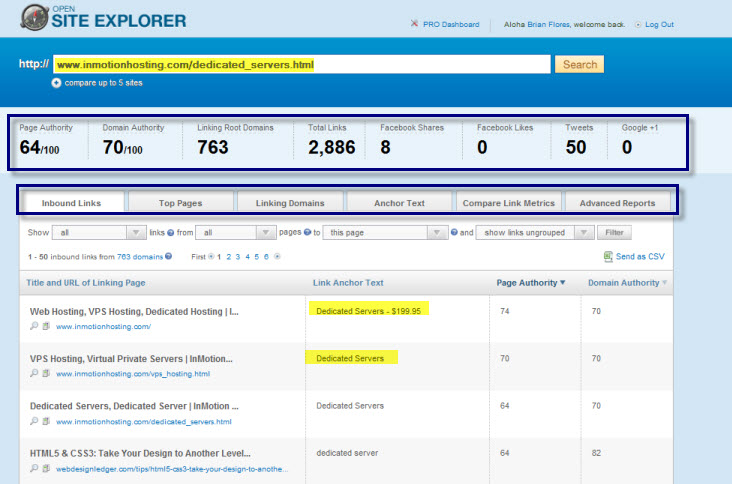Click the Send as CSV spreadsheet icon

click(x=608, y=256)
